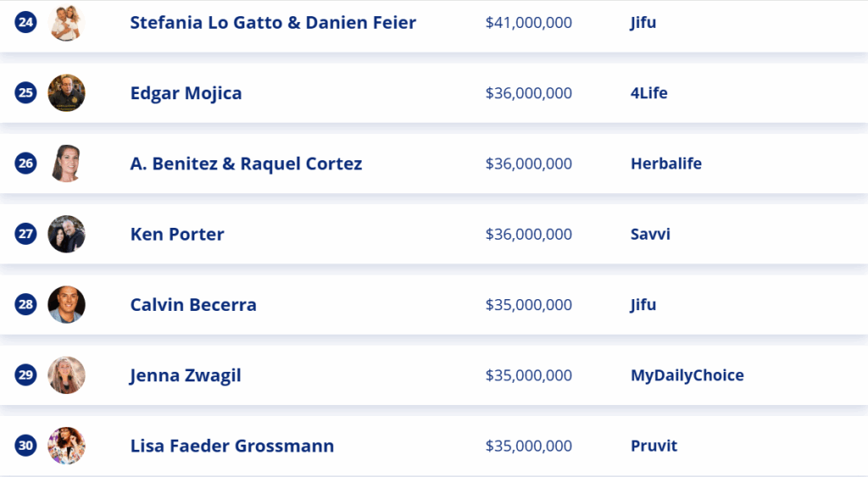Click the Herbalife company link

(x=666, y=164)
